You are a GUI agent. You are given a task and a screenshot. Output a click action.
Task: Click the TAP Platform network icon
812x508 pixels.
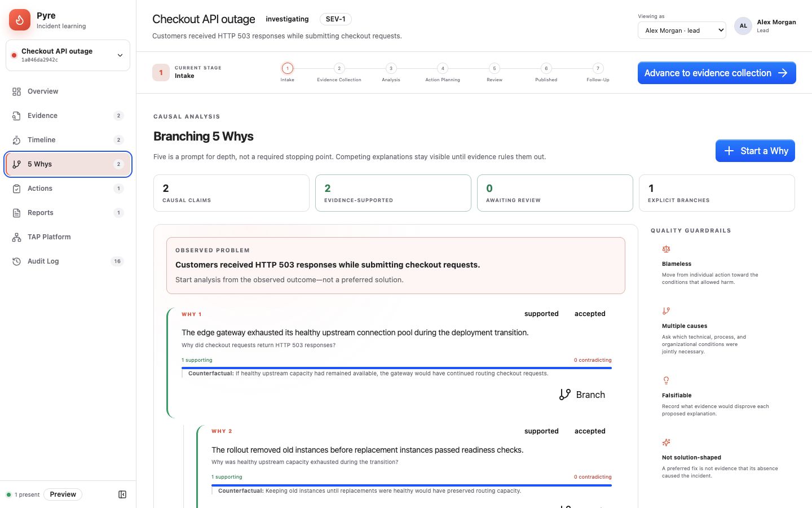(16, 237)
